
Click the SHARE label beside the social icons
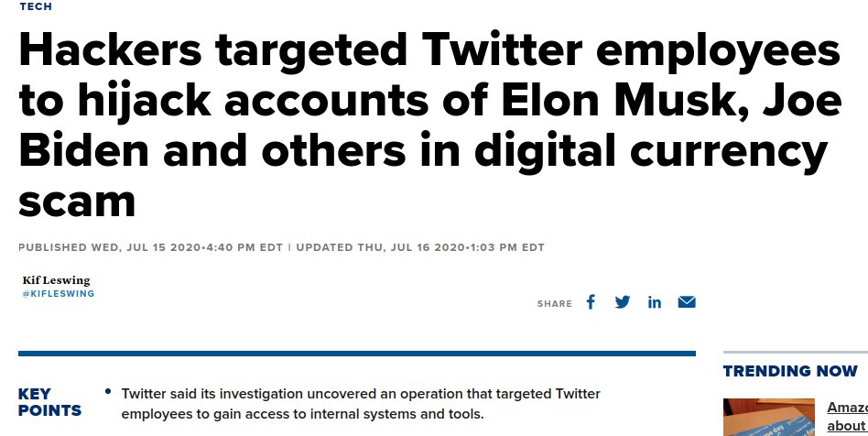[555, 303]
